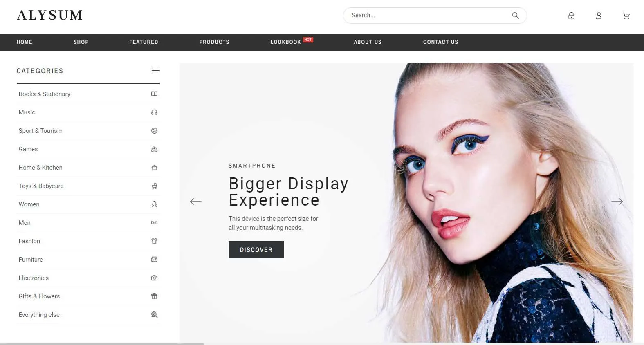Click the search magnifier icon
This screenshot has height=345, width=644.
point(515,16)
